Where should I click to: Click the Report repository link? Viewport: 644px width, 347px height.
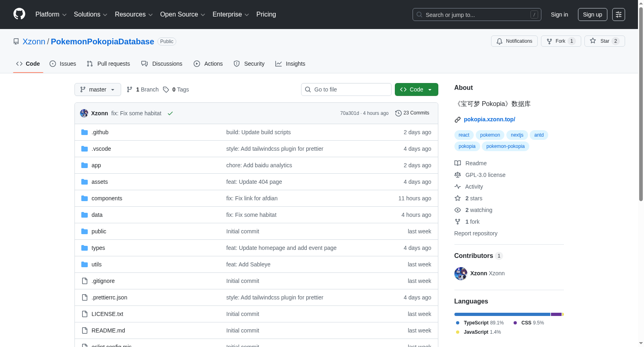[x=476, y=233]
